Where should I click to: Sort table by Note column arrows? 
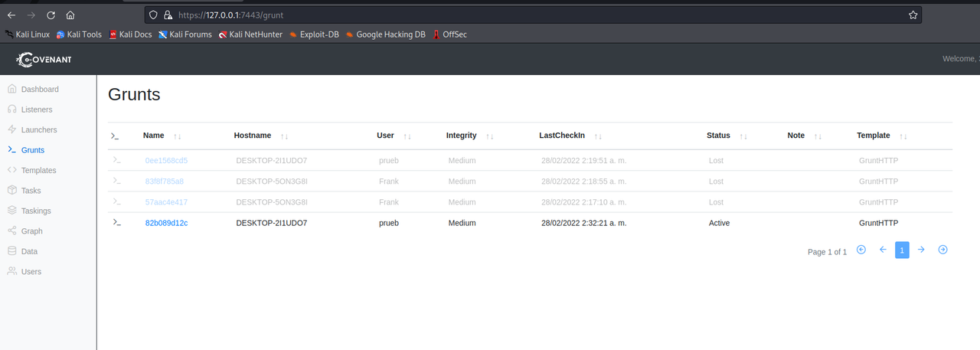(x=817, y=136)
